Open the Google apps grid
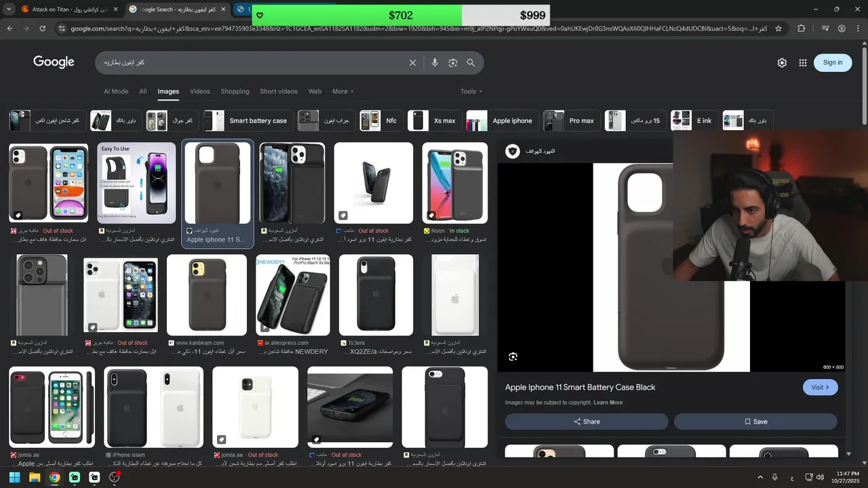 tap(803, 62)
